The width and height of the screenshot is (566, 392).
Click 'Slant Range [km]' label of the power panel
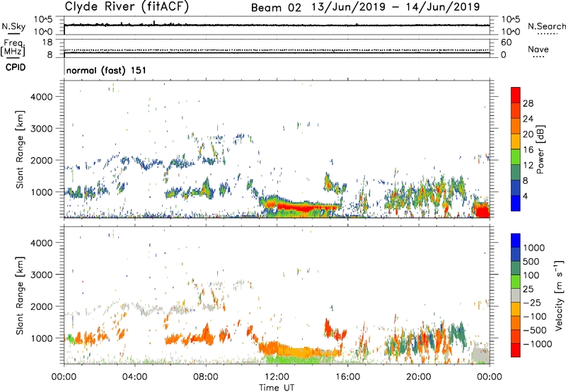(x=20, y=149)
